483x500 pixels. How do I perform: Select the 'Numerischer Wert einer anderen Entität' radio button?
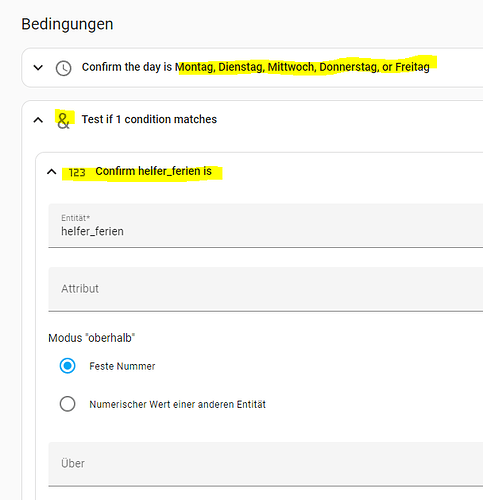coord(67,404)
